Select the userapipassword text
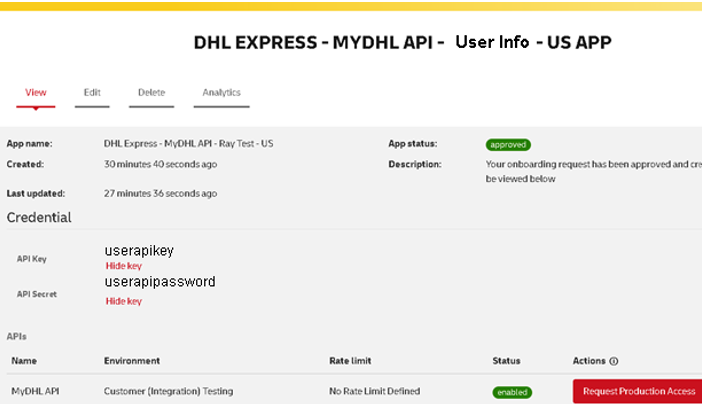 point(160,282)
